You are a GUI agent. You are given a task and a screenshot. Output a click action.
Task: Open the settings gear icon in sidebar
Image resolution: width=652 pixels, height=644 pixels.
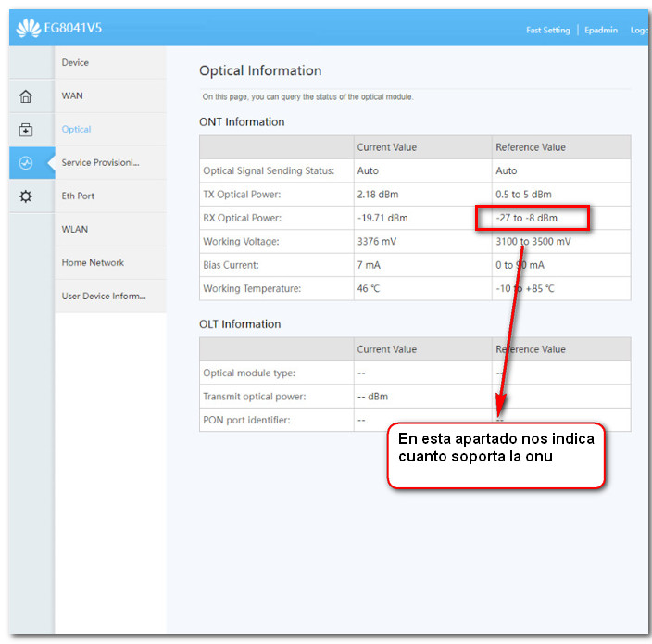(26, 196)
